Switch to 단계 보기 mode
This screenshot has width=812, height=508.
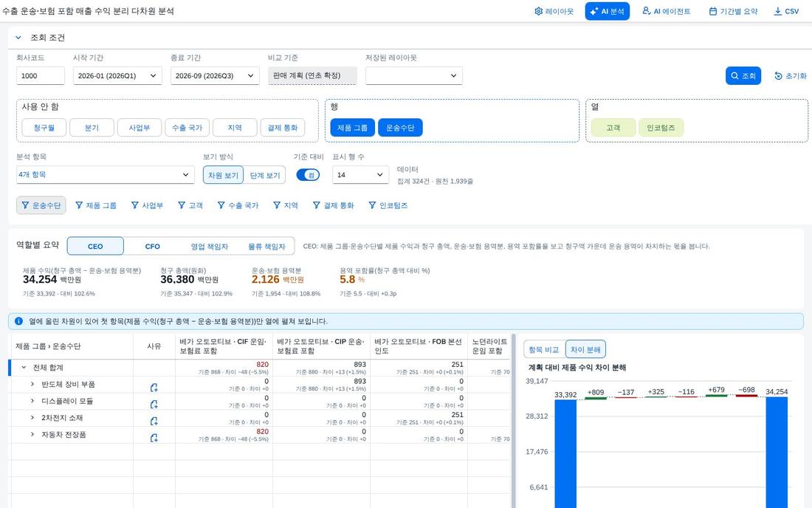264,175
